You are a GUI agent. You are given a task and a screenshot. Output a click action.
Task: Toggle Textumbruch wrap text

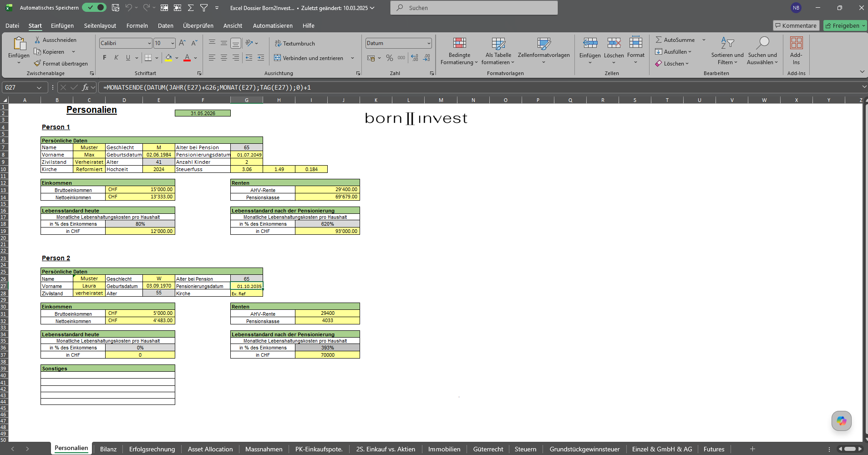click(294, 43)
